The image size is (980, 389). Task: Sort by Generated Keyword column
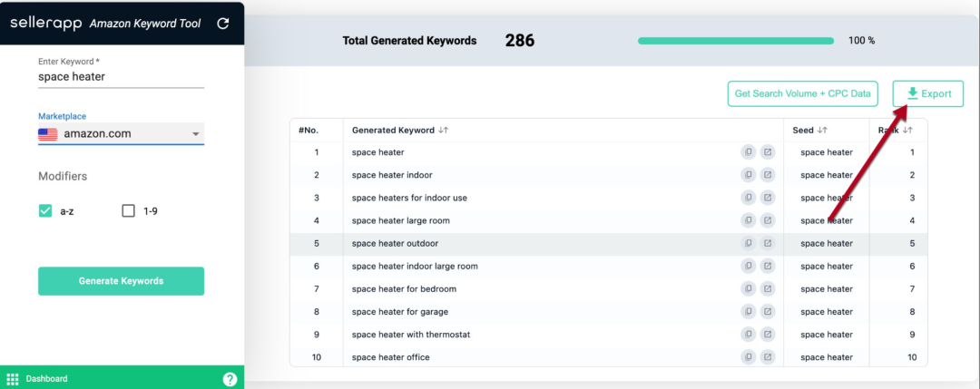(x=443, y=131)
